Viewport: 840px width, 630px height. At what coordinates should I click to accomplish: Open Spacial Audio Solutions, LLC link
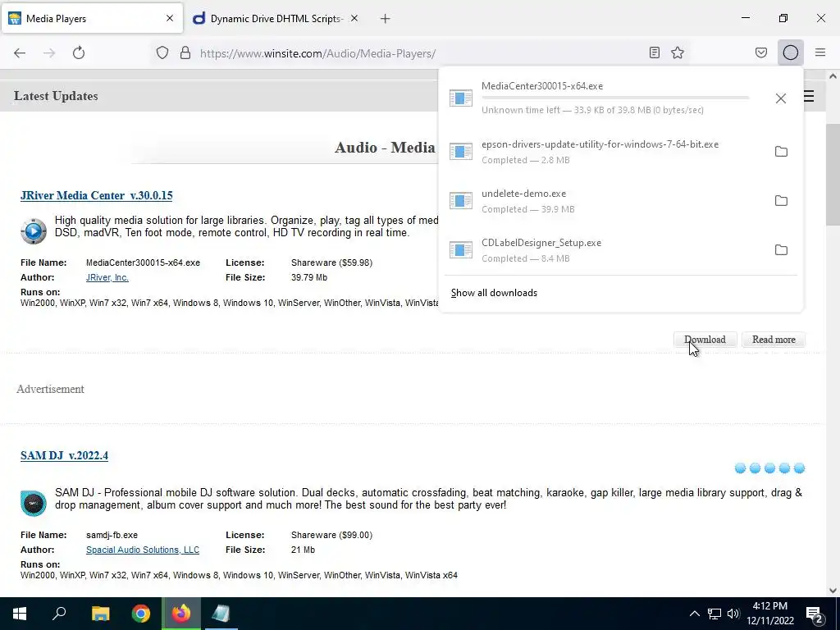(143, 550)
